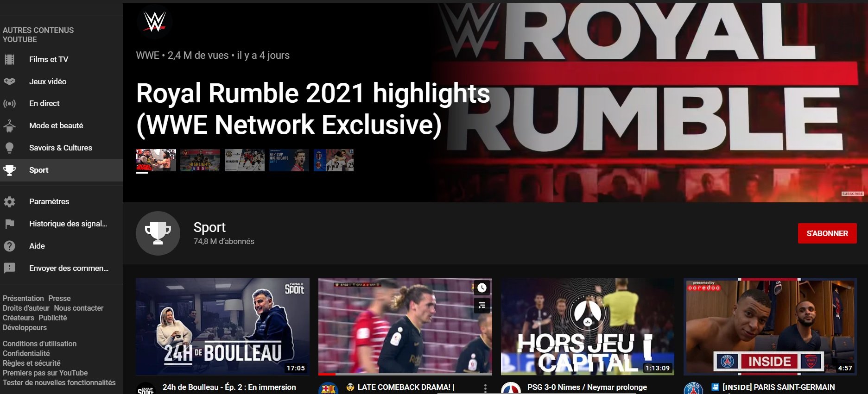Open Canal+ Sport channel avatar
The width and height of the screenshot is (868, 394).
[146, 388]
